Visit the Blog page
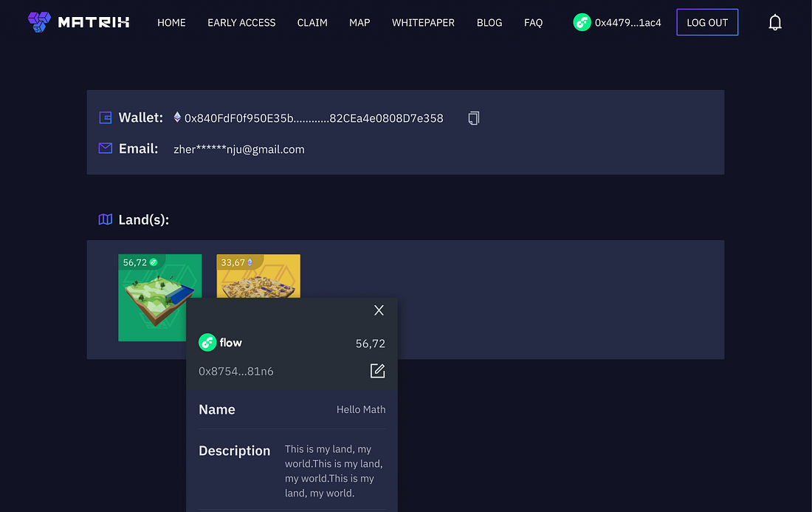This screenshot has width=812, height=512. (489, 23)
